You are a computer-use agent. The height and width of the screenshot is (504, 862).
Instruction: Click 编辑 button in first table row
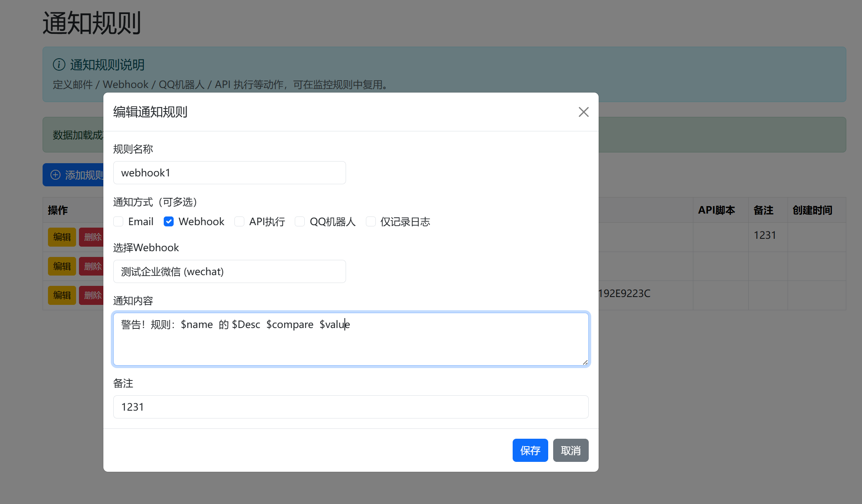(x=62, y=237)
